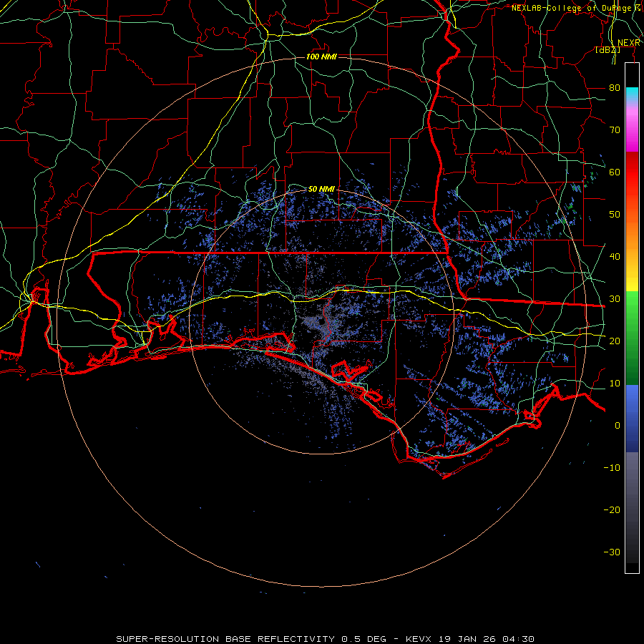Viewport: 644px width, 644px height.
Task: Pick the bright green segment of the colorbar
Action: (x=632, y=308)
